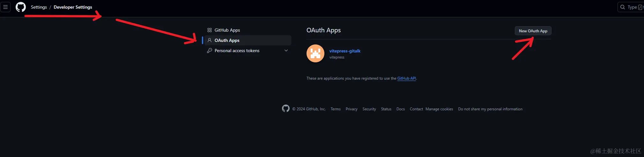Image resolution: width=644 pixels, height=157 pixels.
Task: Open the vitepress-gitalk application link
Action: [x=345, y=51]
